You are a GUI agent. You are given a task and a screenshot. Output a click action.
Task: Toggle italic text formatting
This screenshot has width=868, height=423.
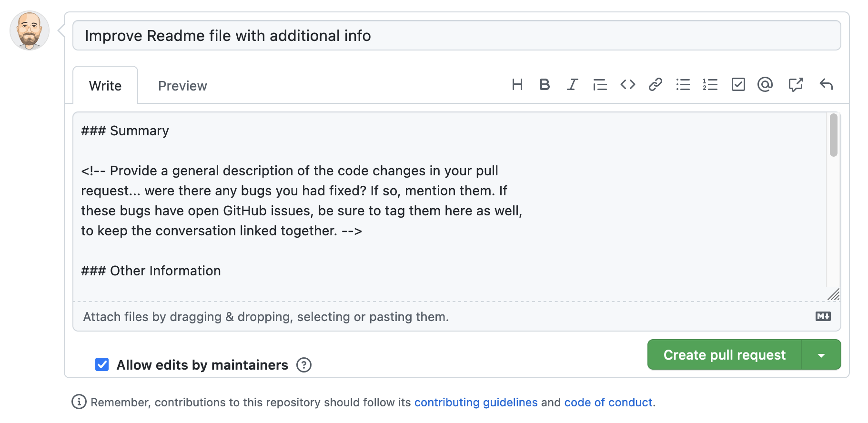(x=572, y=84)
